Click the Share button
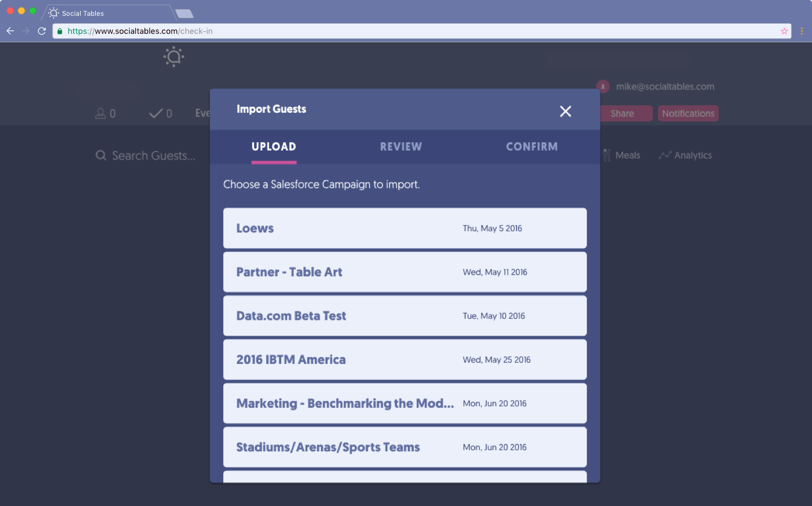The height and width of the screenshot is (506, 812). pos(626,113)
